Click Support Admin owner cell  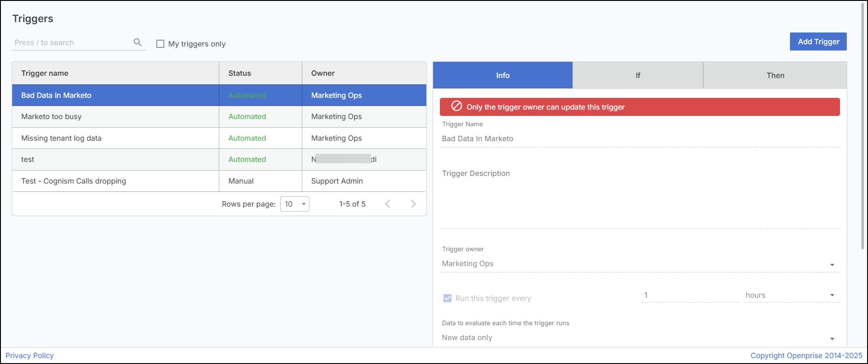point(337,181)
